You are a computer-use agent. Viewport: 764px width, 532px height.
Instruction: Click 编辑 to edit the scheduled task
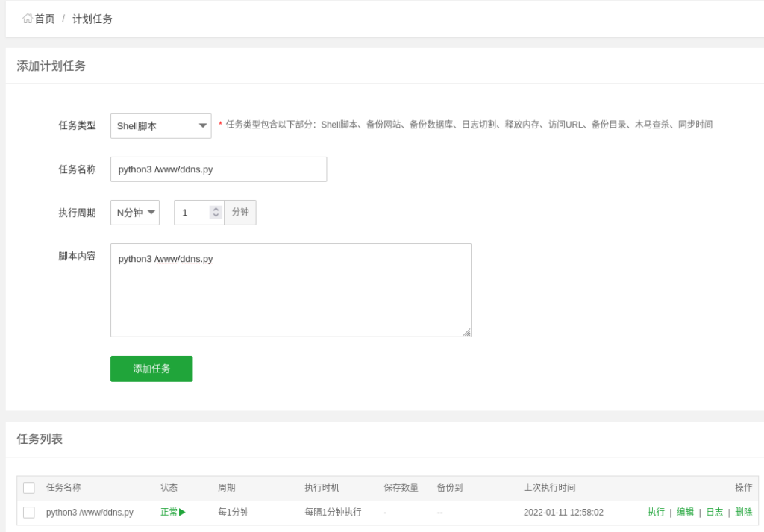point(684,513)
